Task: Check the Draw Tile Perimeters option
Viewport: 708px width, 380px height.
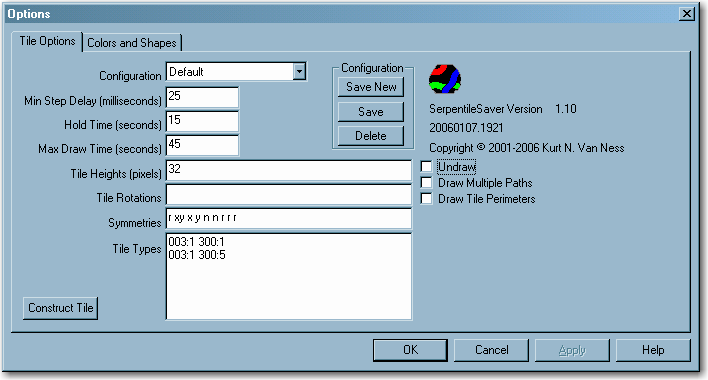Action: point(426,199)
